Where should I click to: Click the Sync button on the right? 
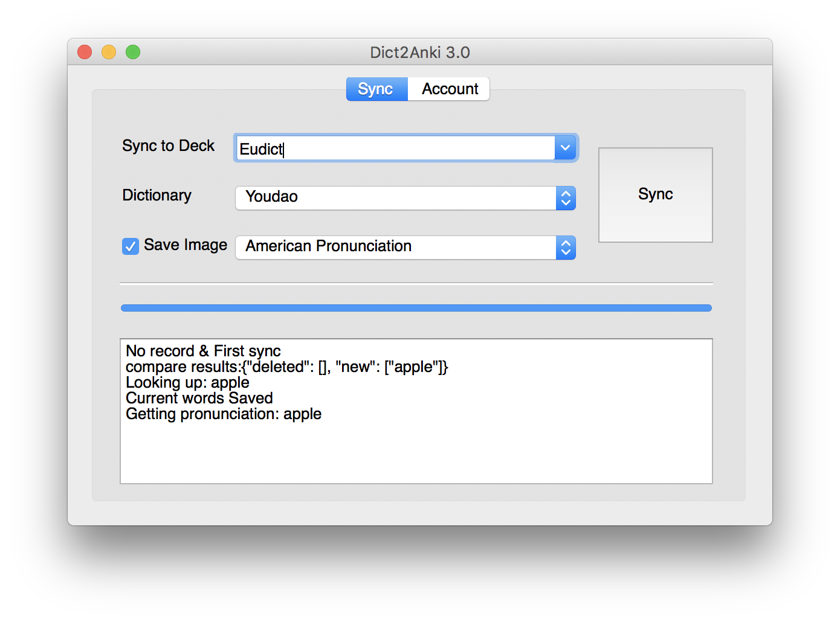coord(655,194)
